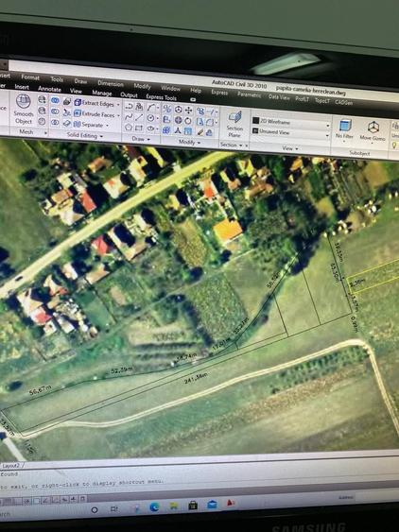Screen dimensions: 399x532
Task: Click the Solid Subtract icon
Action: [55, 112]
